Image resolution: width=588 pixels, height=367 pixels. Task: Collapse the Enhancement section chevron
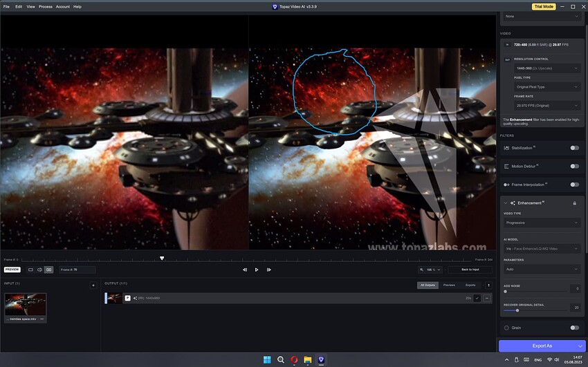[x=506, y=203]
